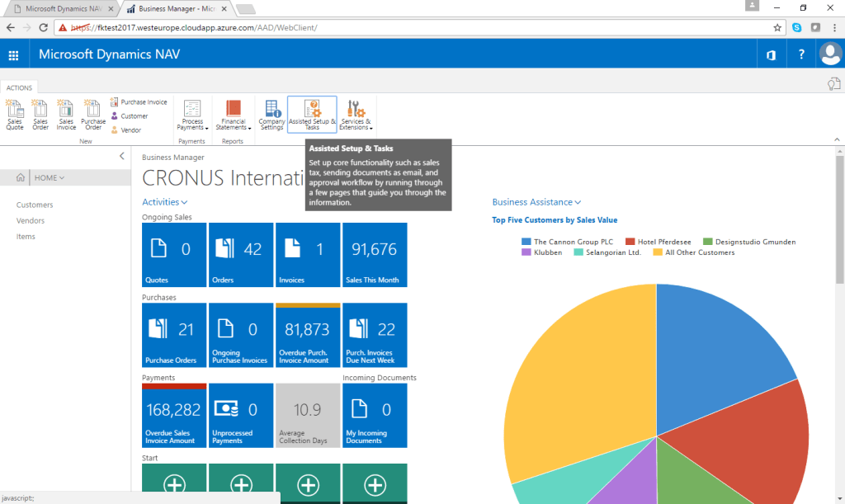Expand the Process Payments dropdown
The image size is (845, 504).
192,115
